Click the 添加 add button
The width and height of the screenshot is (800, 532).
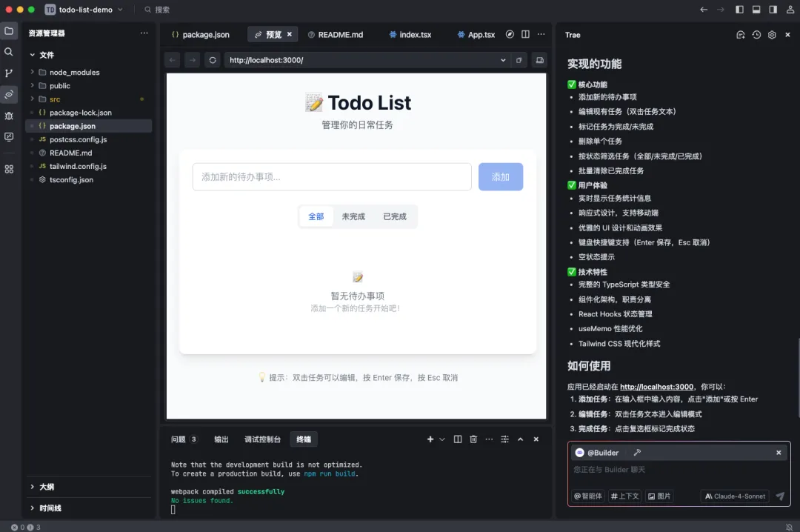pyautogui.click(x=501, y=176)
